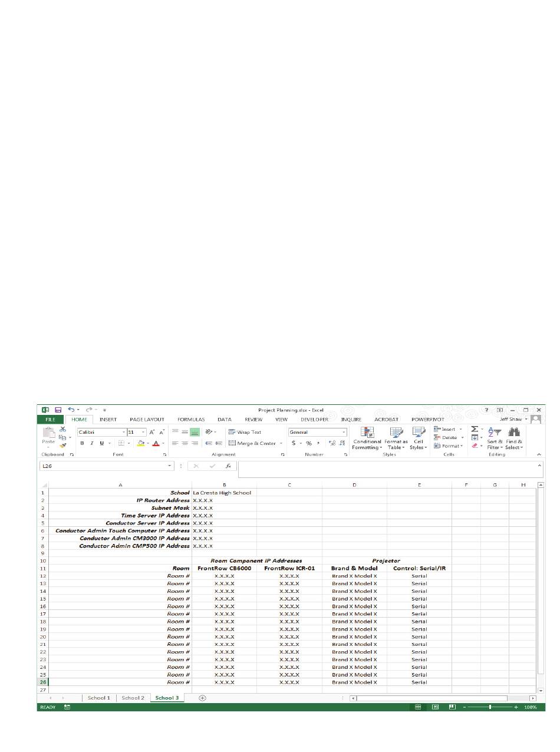Switch to the FORMULAS ribbon tab
Viewport: 560px width, 752px height.
190,419
